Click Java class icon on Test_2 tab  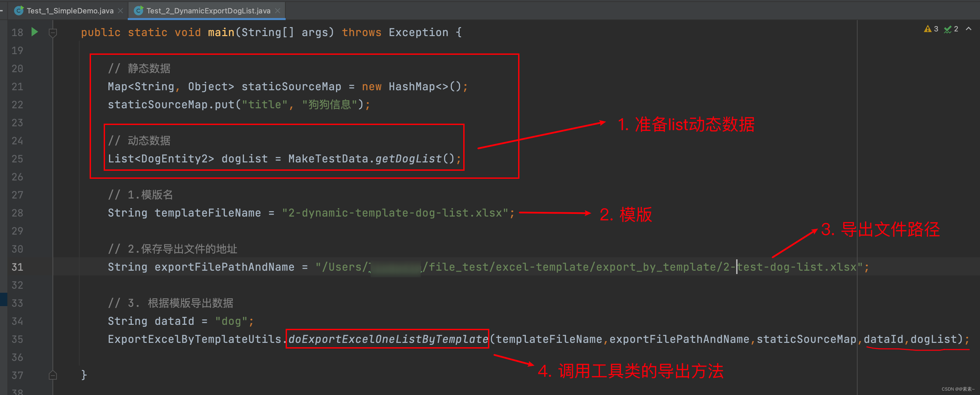click(x=139, y=11)
